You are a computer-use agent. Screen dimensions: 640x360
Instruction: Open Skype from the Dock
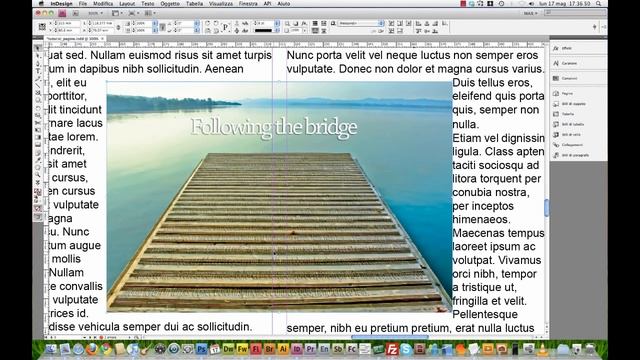tap(406, 349)
